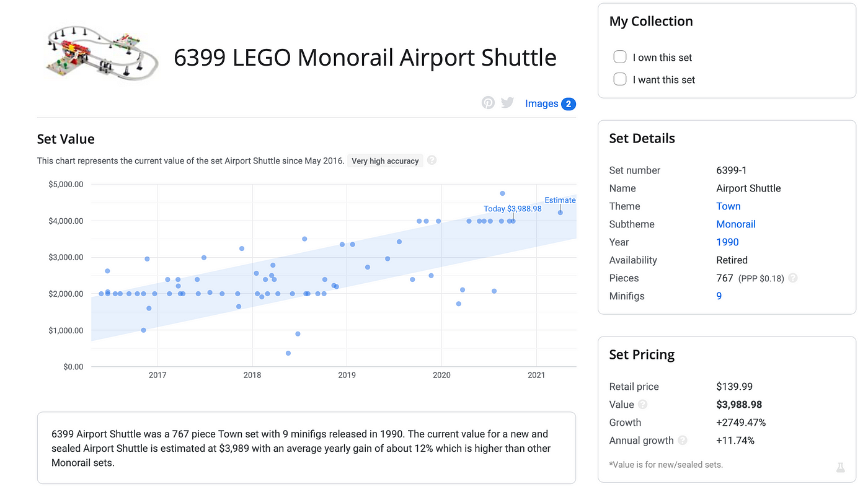Screen dimensions: 868x492
Task: Click the Estimate data point on chart
Action: click(x=560, y=213)
